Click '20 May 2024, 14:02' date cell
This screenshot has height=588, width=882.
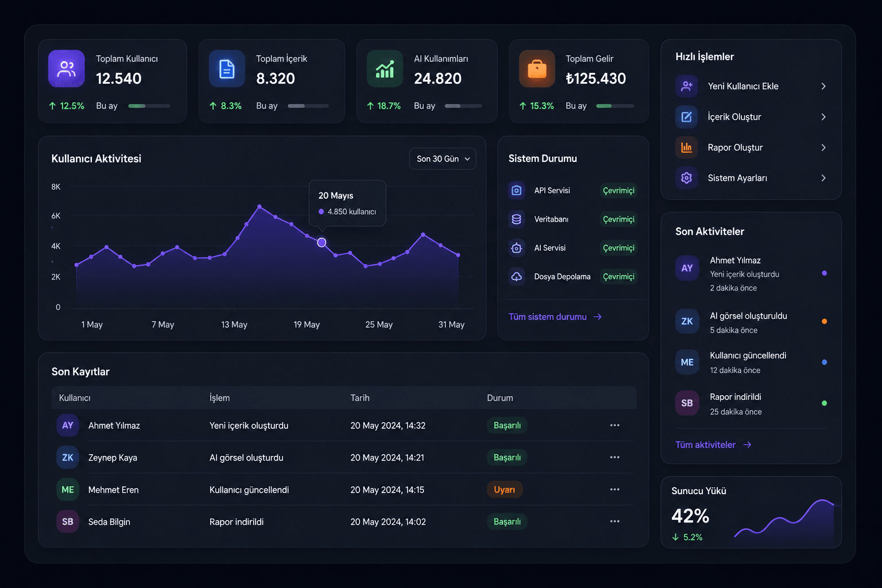388,522
